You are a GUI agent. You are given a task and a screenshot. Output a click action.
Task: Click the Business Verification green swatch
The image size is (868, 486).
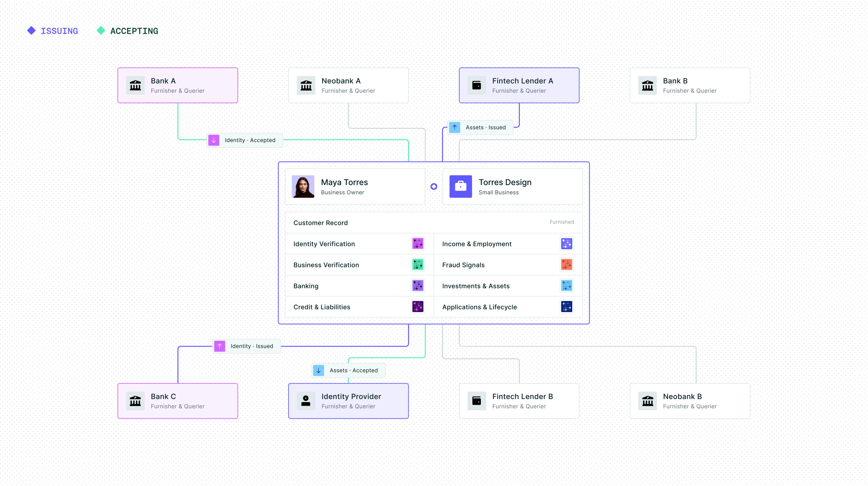tap(418, 264)
